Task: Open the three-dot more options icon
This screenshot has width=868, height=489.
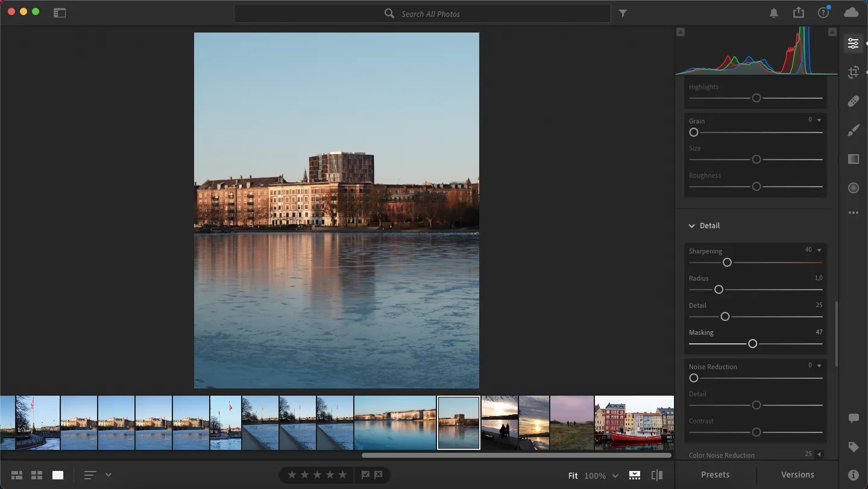Action: point(853,213)
